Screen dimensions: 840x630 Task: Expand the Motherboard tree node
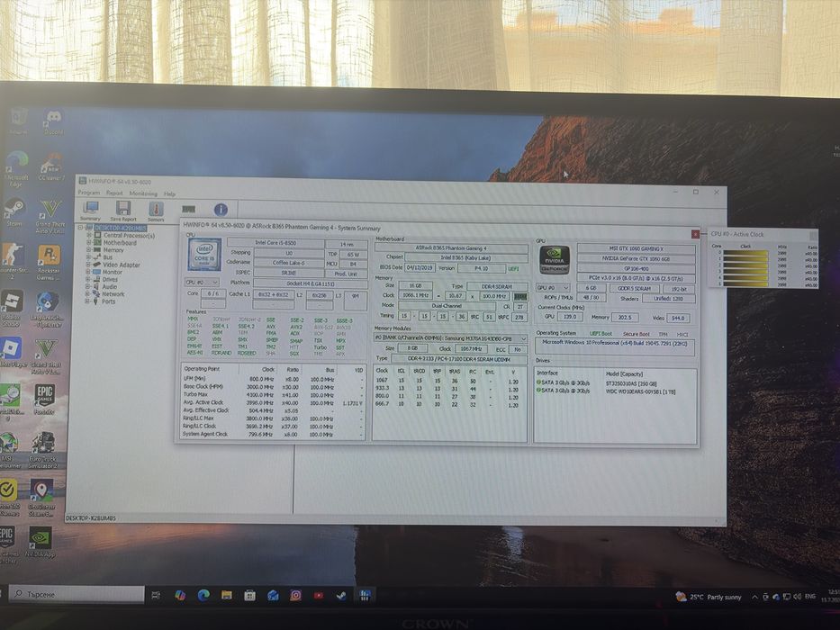(x=89, y=243)
